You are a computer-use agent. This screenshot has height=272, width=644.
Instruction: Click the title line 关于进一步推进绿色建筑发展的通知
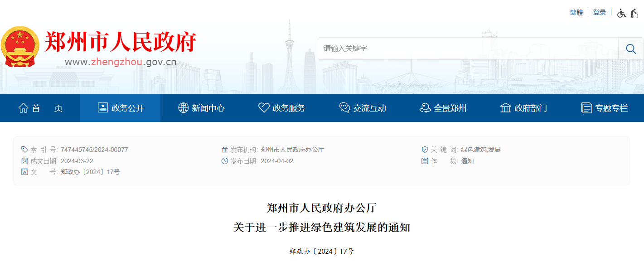(322, 227)
